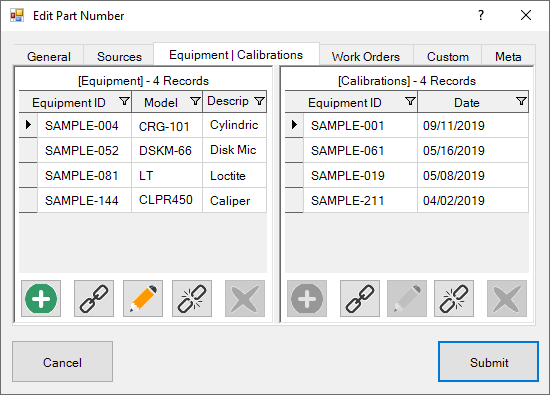This screenshot has height=395, width=550.
Task: Click the Date column header
Action: 473,102
